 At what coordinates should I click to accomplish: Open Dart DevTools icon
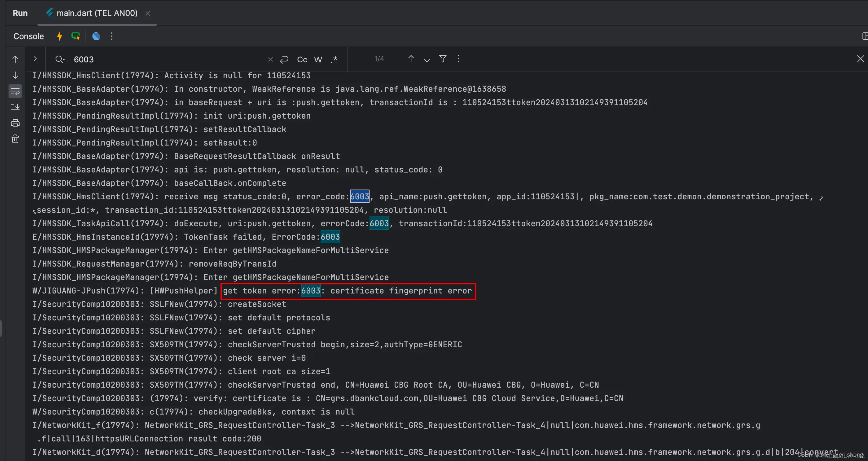tap(96, 36)
